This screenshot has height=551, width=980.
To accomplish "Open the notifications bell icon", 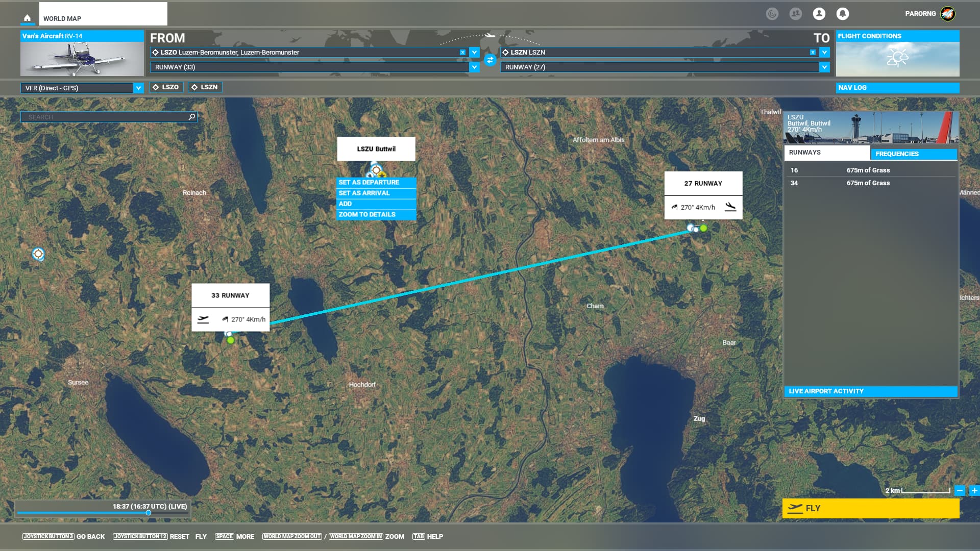I will [843, 14].
